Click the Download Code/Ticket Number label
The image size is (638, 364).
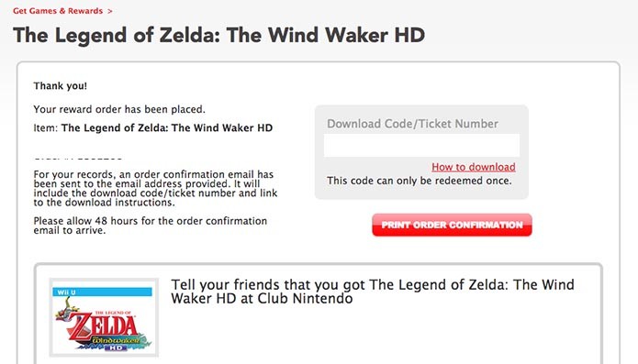click(x=412, y=124)
